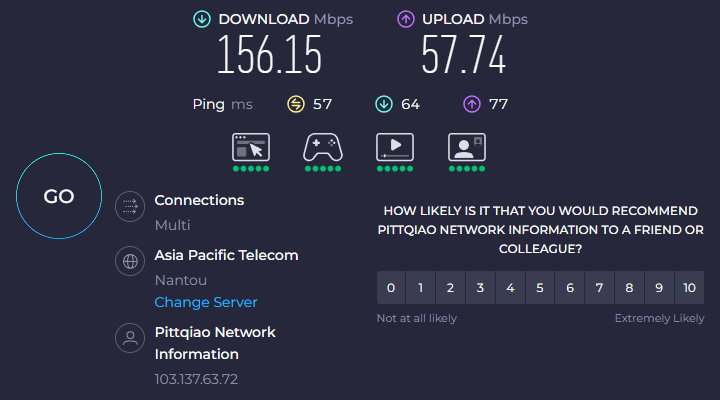Choose rating 5 on the scale

click(x=540, y=287)
